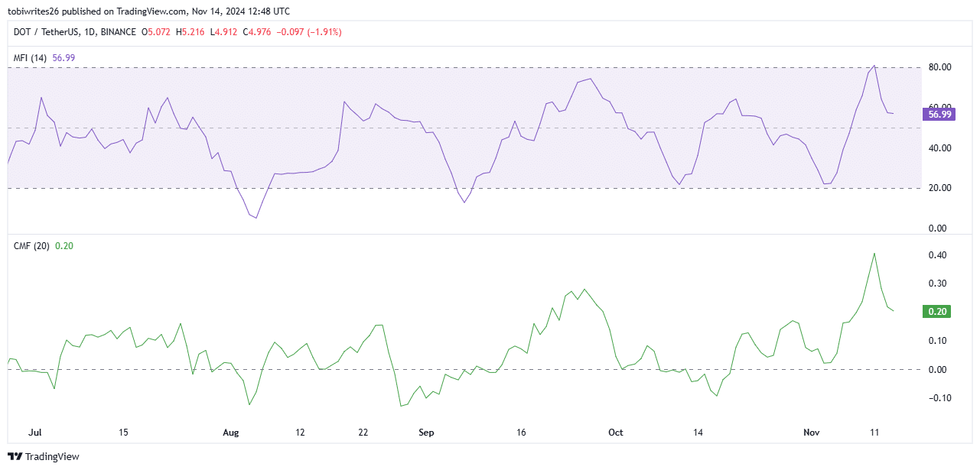
Task: Click the 40.00 level on MFI axis
Action: coord(940,147)
